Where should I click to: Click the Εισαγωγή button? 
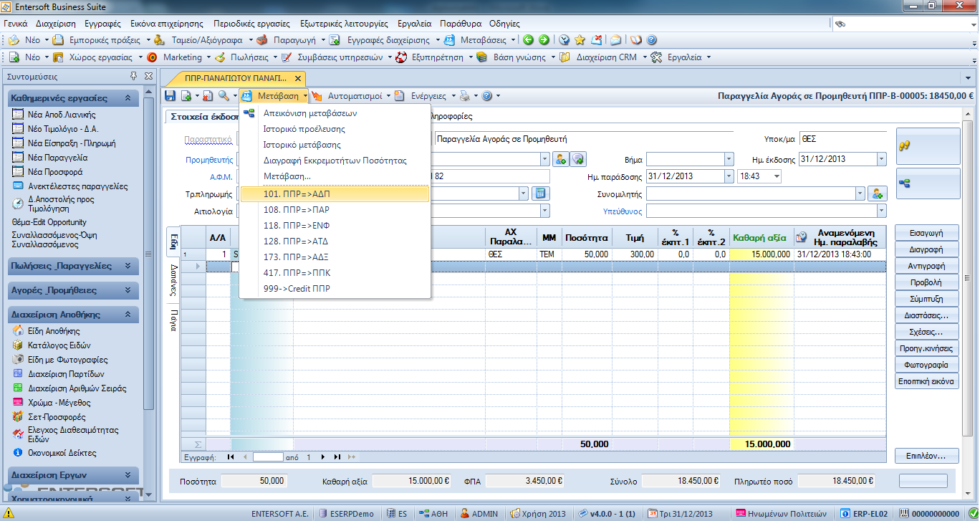pos(926,233)
